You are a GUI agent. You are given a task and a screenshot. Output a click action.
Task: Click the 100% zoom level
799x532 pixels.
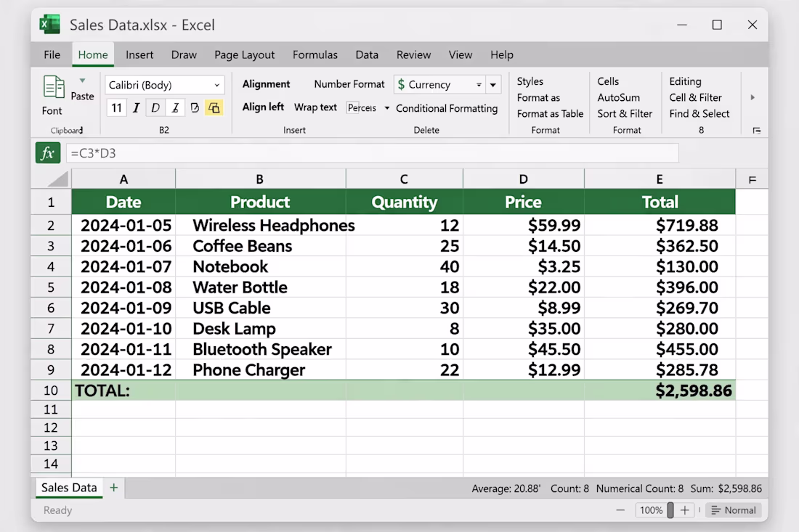pos(652,510)
